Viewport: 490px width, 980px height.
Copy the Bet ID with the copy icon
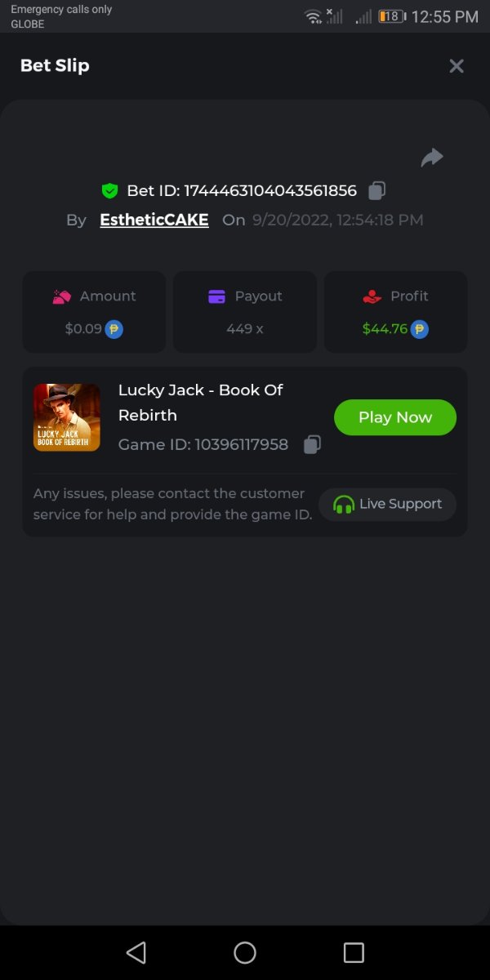376,190
